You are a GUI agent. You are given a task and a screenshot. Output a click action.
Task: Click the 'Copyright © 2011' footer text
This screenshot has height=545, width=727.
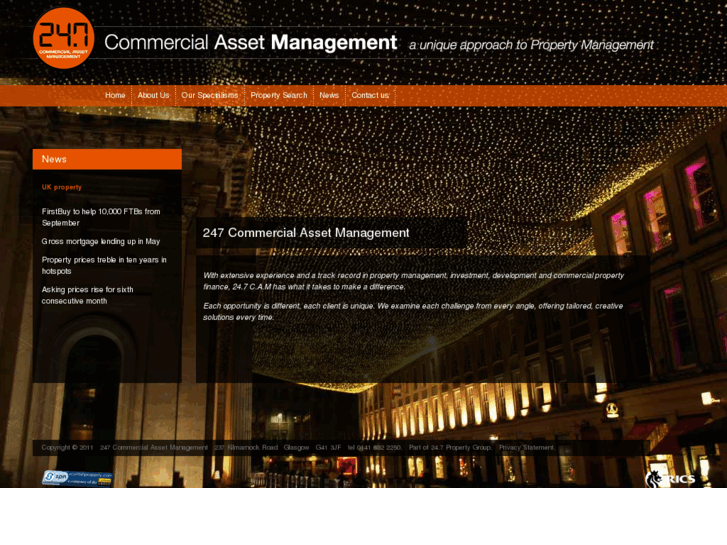(x=67, y=448)
